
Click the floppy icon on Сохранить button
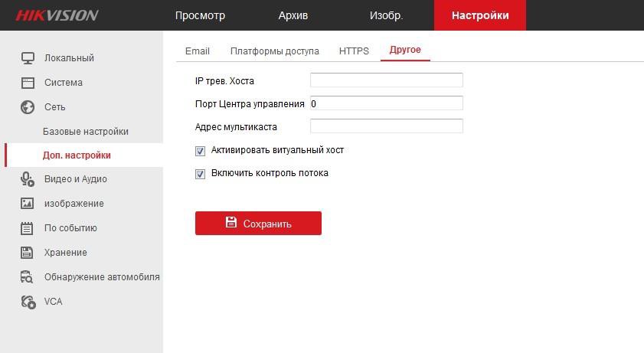point(230,222)
